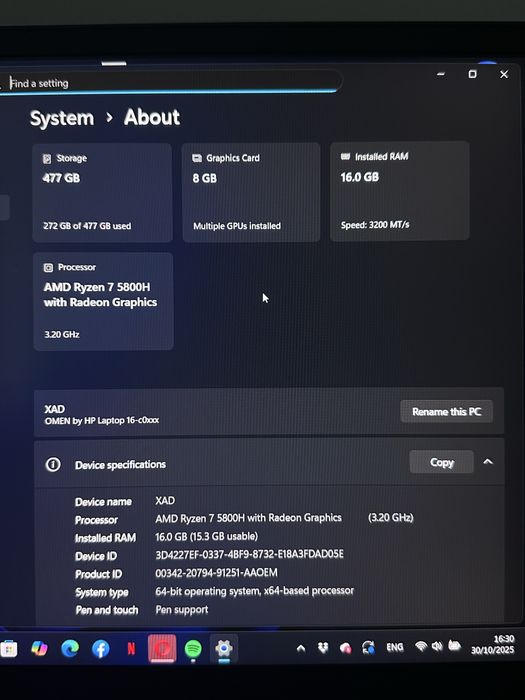Click 'OMEN by HP Laptop 16-c0xxx' text
This screenshot has height=700, width=525.
[102, 421]
